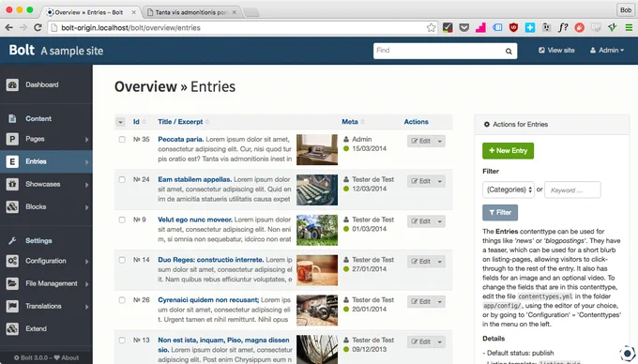
Task: Click the Configuration gears icon
Action: (12, 261)
